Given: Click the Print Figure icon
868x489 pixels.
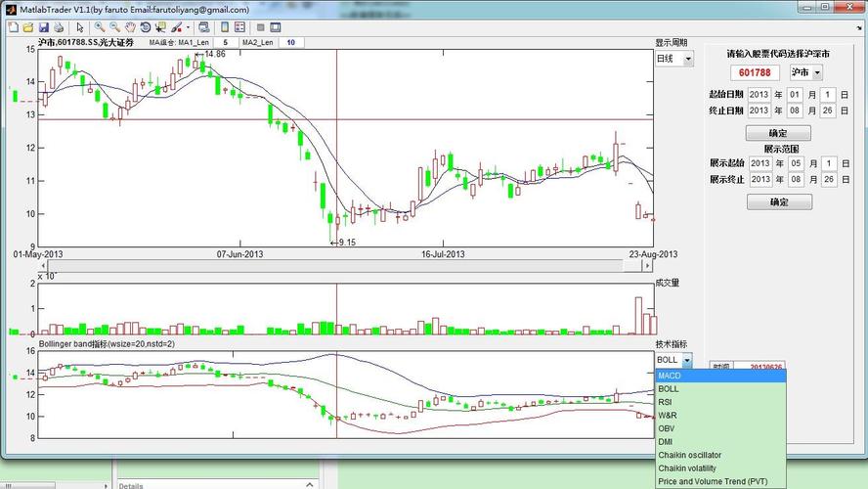Looking at the screenshot, I should (x=59, y=27).
